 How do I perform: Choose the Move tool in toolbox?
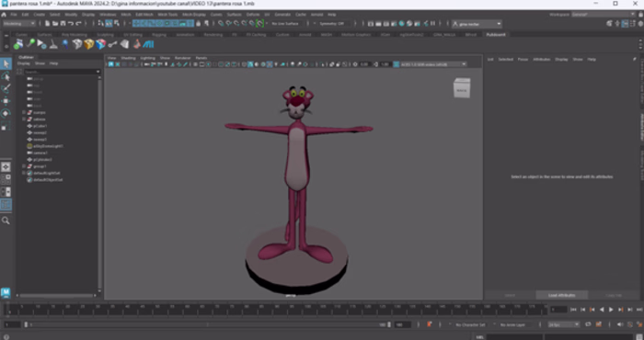6,101
